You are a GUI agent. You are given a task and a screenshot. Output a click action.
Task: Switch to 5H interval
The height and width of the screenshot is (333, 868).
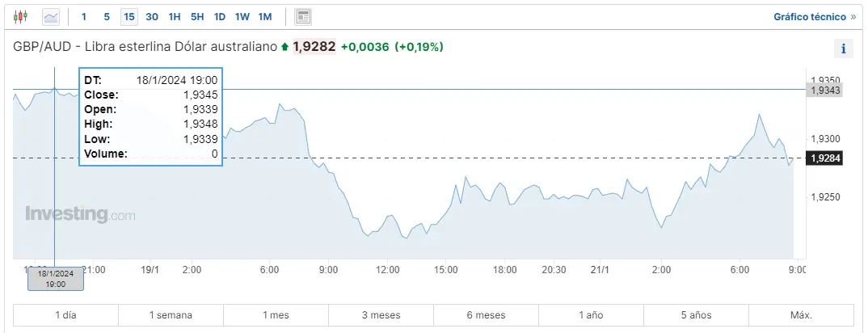pos(197,17)
